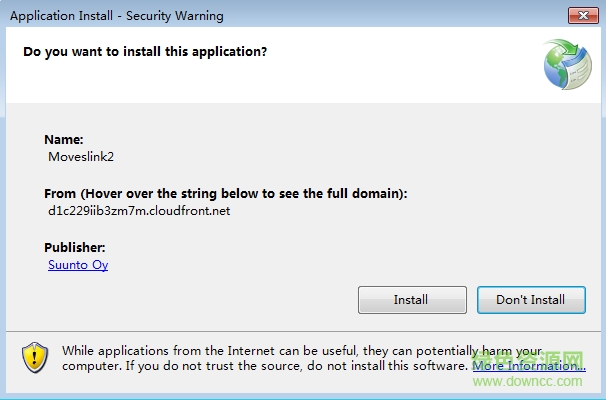Click the empty title bar area
606x400 pixels.
pyautogui.click(x=400, y=15)
